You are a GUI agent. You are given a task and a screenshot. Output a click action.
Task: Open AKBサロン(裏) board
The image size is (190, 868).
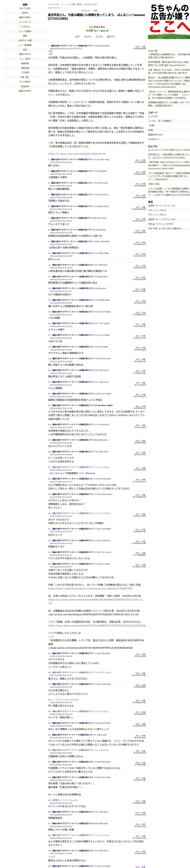(x=25, y=41)
